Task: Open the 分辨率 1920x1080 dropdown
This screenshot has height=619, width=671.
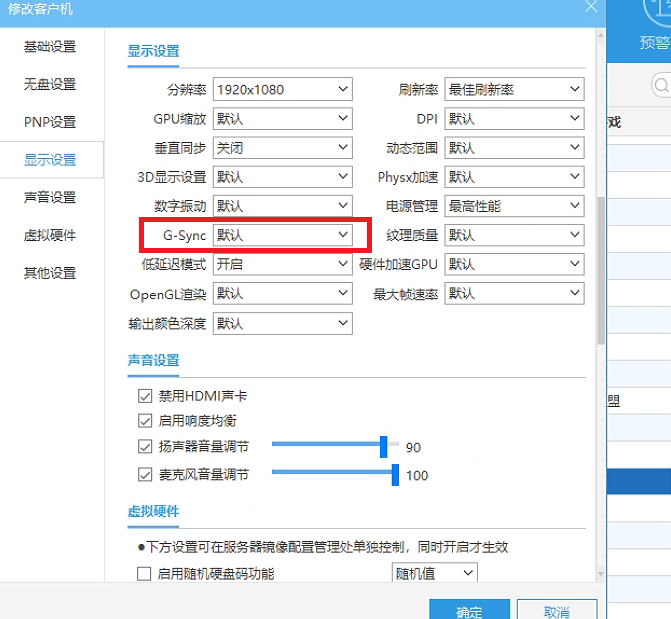Action: [282, 90]
